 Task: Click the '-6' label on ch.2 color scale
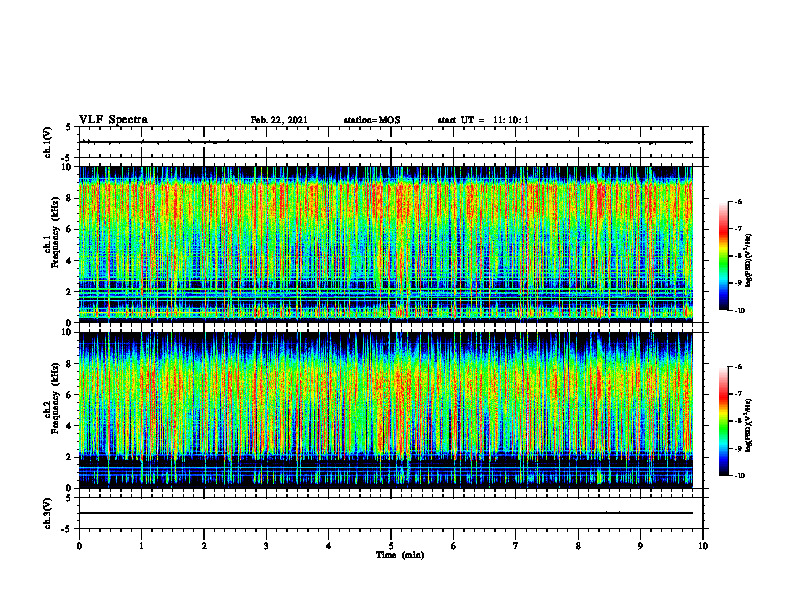pos(738,367)
